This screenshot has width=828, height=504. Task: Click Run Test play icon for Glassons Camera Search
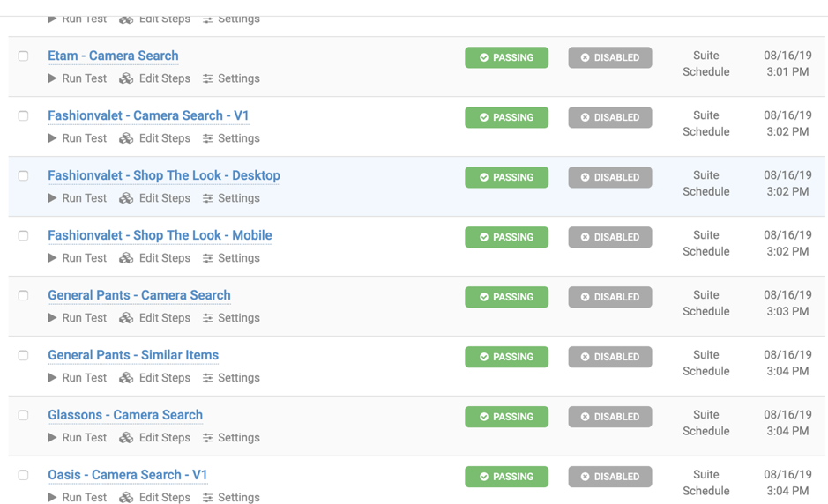click(52, 438)
